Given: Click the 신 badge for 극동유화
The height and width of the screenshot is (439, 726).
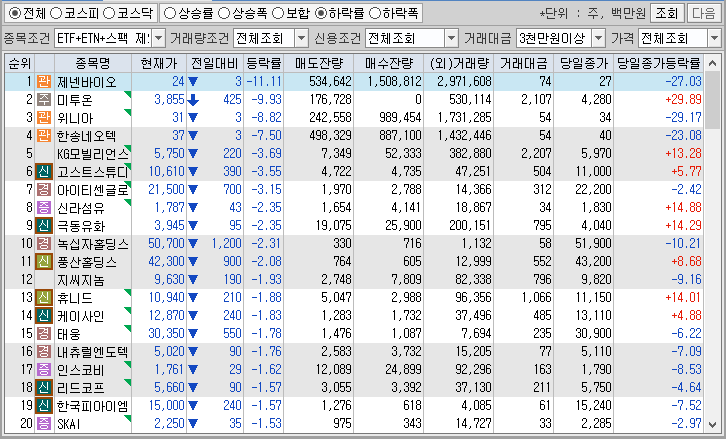Looking at the screenshot, I should pos(44,226).
